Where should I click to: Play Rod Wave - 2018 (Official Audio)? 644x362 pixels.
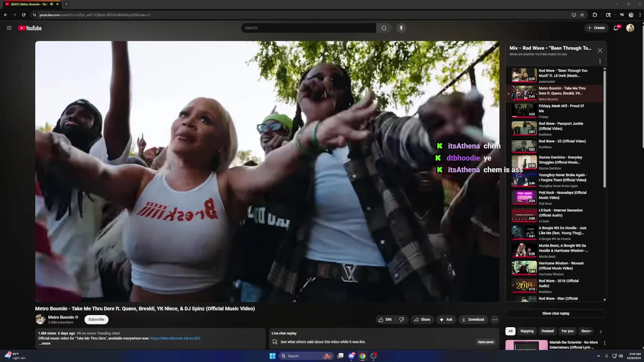555,285
